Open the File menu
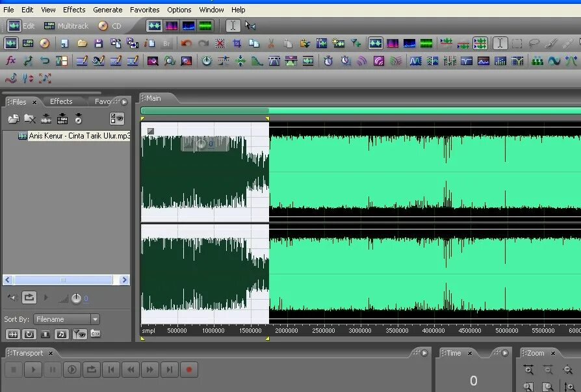This screenshot has width=581, height=392. click(8, 10)
